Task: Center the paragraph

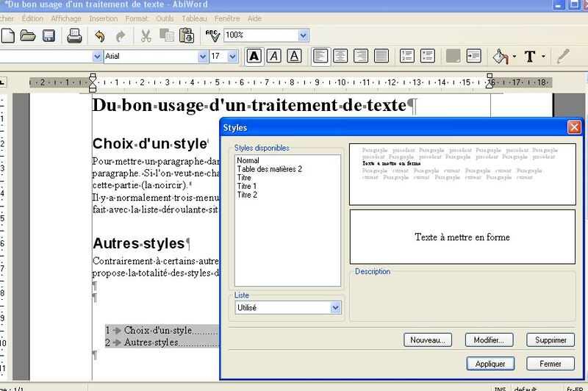Action: click(x=340, y=57)
